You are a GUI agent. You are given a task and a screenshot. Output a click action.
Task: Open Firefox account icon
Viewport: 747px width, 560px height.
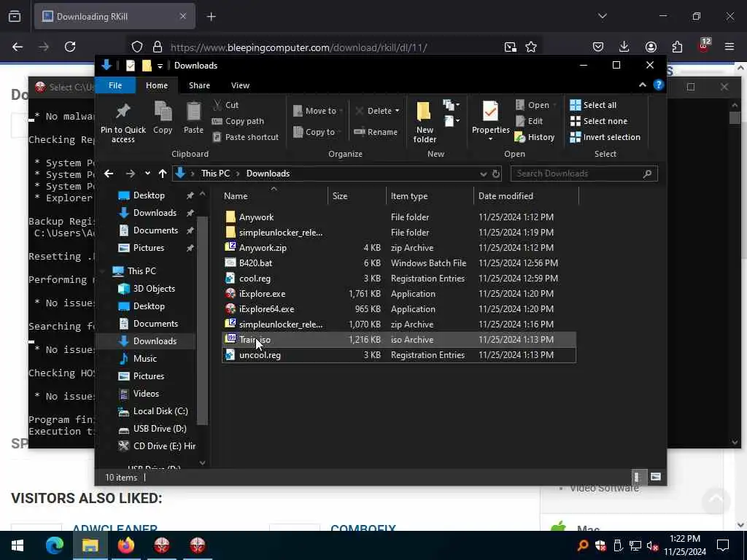click(651, 47)
